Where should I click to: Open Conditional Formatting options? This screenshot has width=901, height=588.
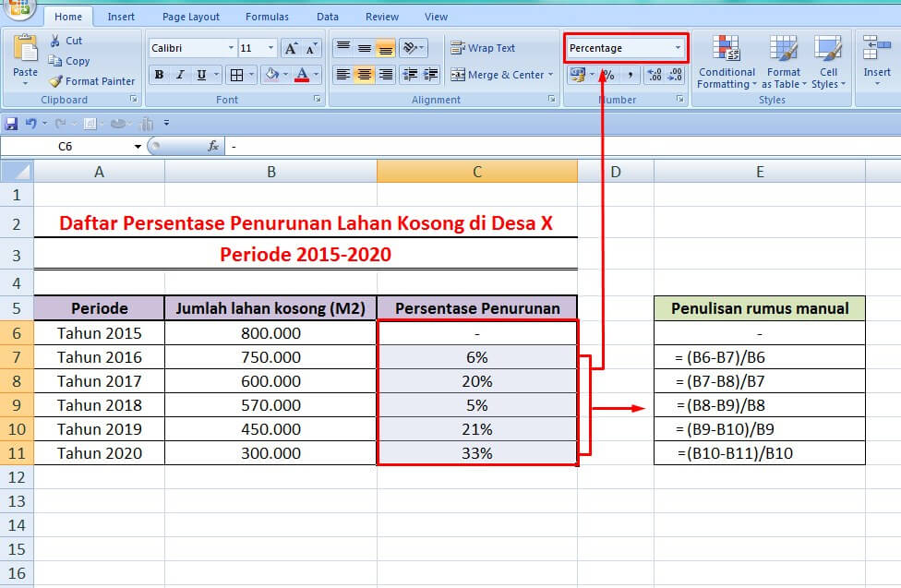727,65
